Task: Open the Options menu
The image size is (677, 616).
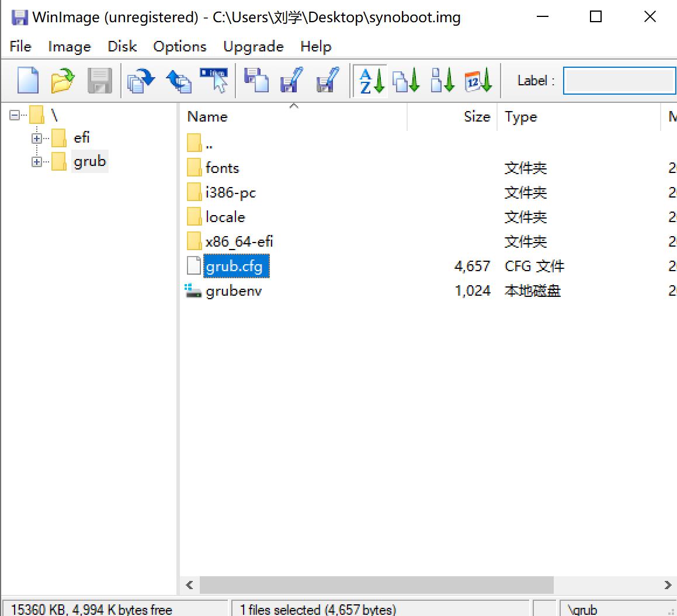Action: coord(179,46)
